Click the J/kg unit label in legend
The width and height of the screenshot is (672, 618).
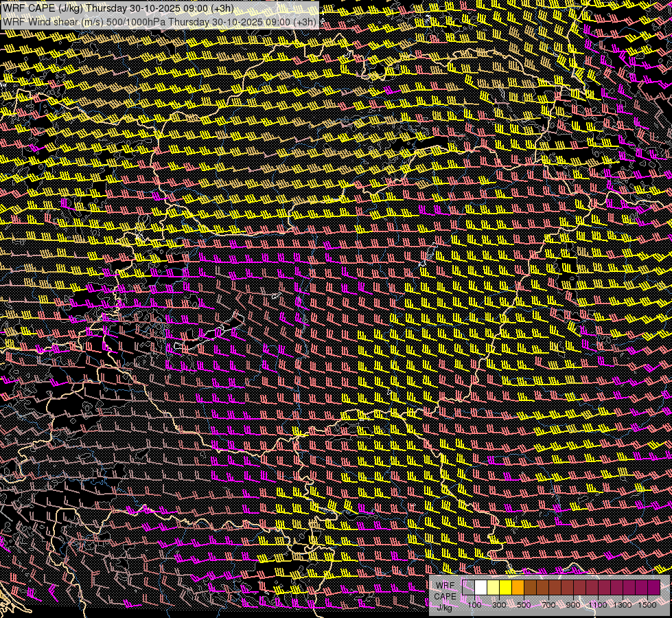click(x=445, y=607)
